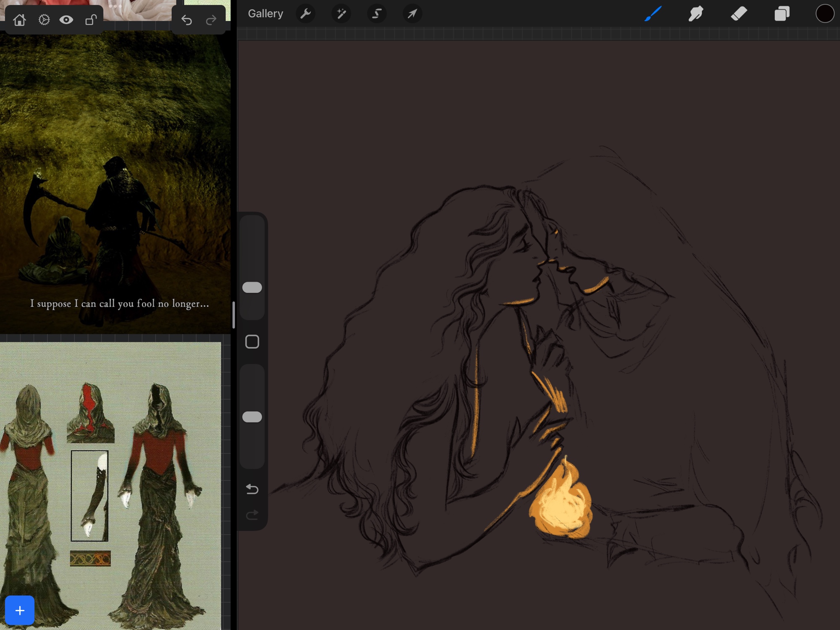Undo with the sidebar undo arrow
The height and width of the screenshot is (630, 840).
coord(252,489)
